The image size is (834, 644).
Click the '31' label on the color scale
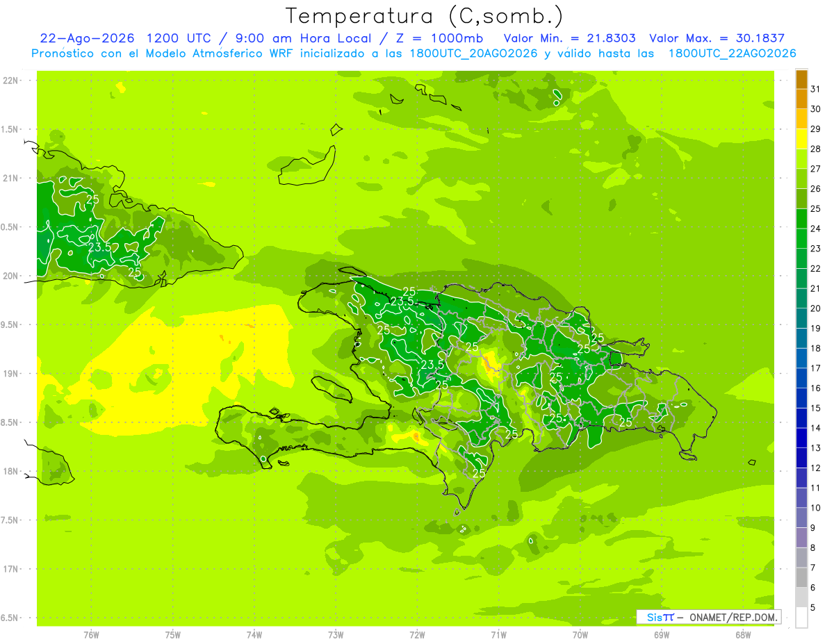(x=815, y=89)
